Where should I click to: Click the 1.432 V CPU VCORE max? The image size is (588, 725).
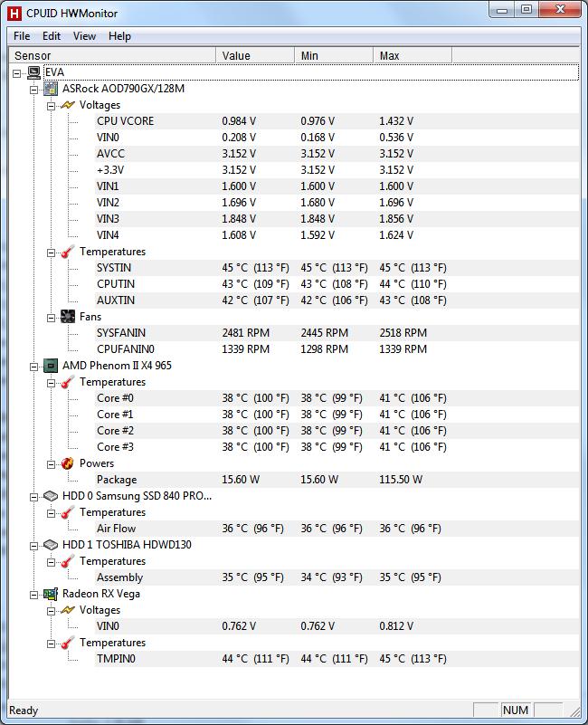396,121
